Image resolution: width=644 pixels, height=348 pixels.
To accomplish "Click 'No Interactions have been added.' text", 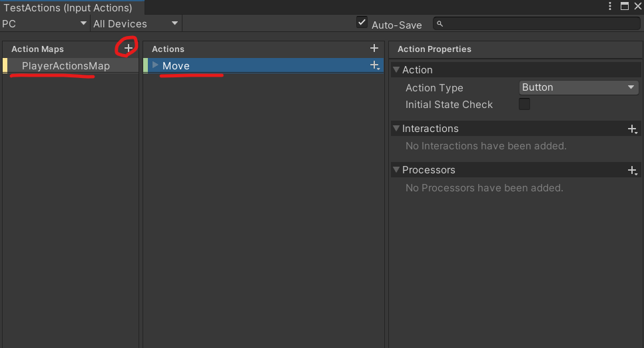I will [486, 146].
